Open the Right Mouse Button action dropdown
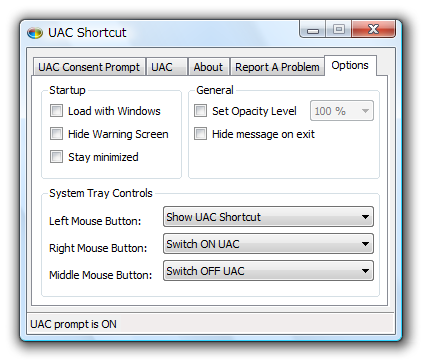Viewport: 424px width, 364px height. click(x=268, y=244)
